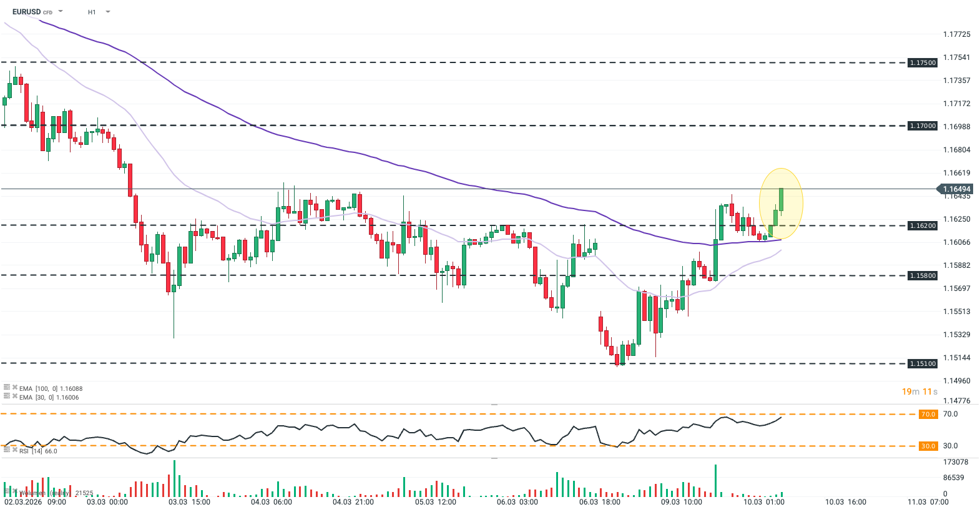Click the RSI 70.0 overbought level tag
The height and width of the screenshot is (512, 980).
pos(928,414)
